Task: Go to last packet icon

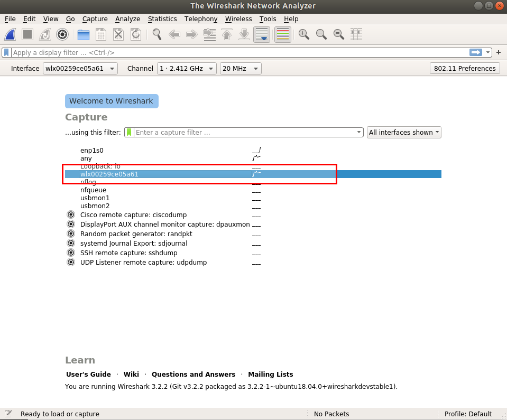Action: coord(244,34)
